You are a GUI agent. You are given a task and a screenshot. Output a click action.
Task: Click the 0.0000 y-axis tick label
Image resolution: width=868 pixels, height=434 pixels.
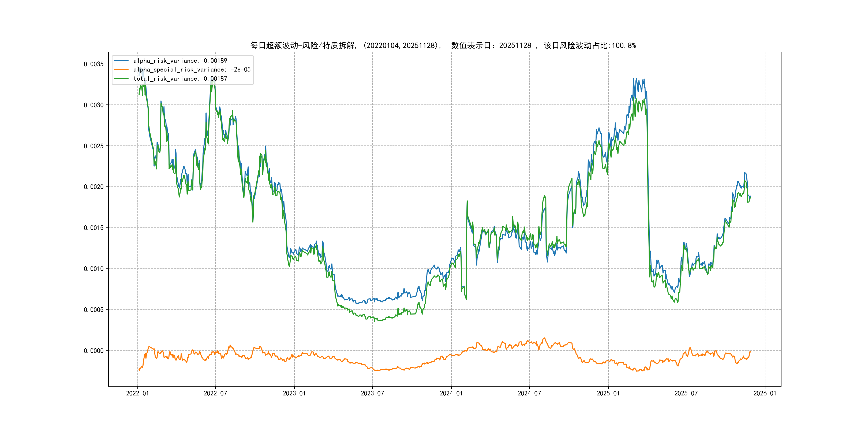(x=94, y=351)
